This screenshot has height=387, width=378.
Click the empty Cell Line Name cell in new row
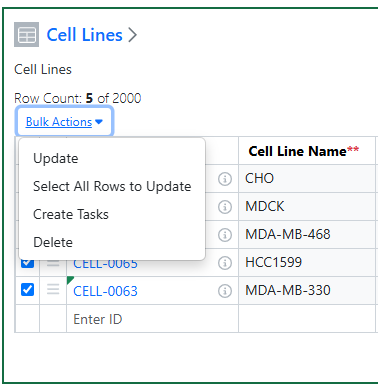[307, 319]
